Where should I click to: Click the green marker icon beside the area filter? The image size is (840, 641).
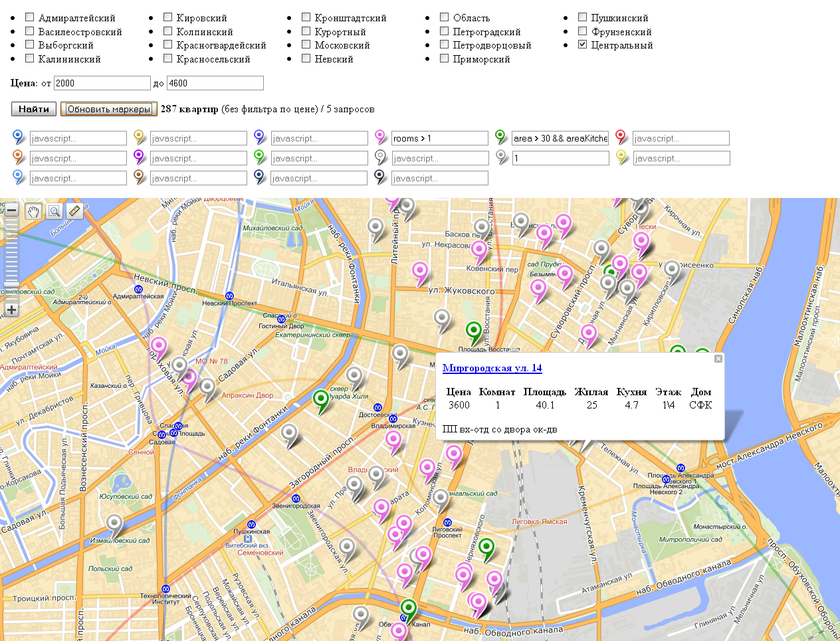(x=500, y=137)
